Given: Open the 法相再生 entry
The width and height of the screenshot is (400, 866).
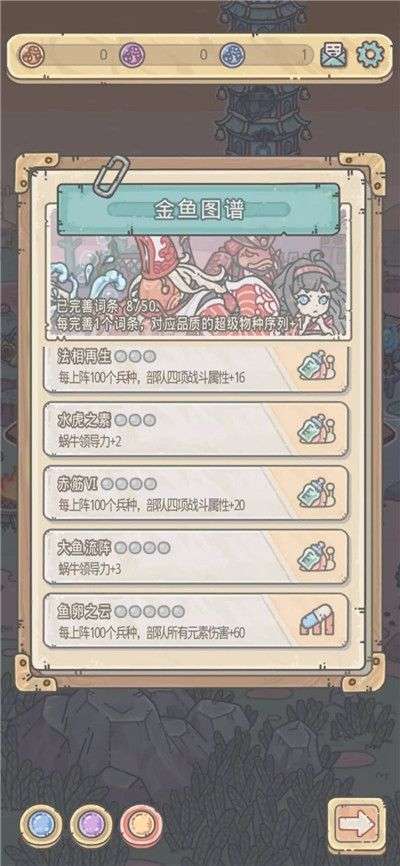Looking at the screenshot, I should 196,369.
